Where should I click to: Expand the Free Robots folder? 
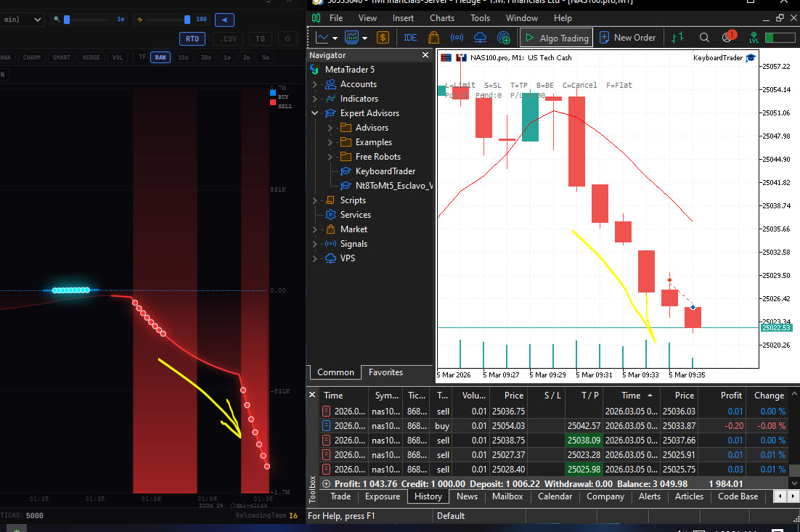(330, 157)
